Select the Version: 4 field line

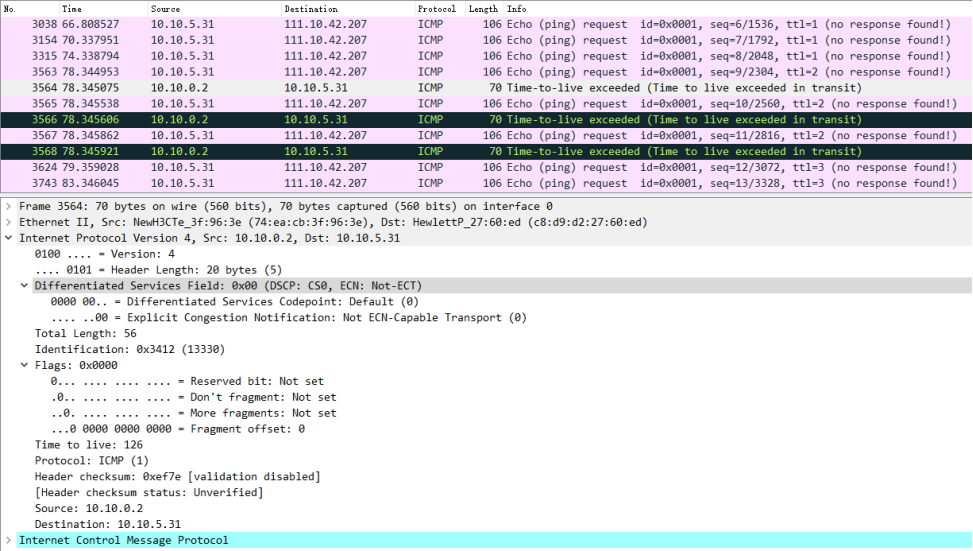pyautogui.click(x=105, y=254)
